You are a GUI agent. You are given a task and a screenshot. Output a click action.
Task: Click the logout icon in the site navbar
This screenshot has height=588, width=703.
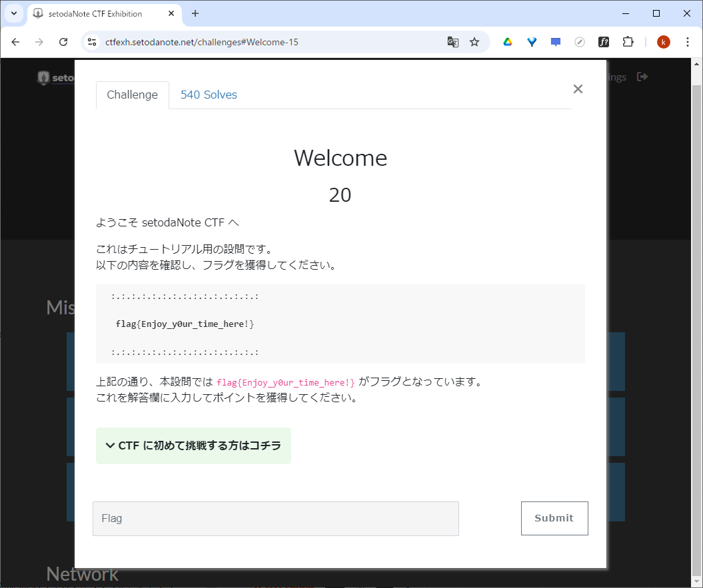(642, 77)
